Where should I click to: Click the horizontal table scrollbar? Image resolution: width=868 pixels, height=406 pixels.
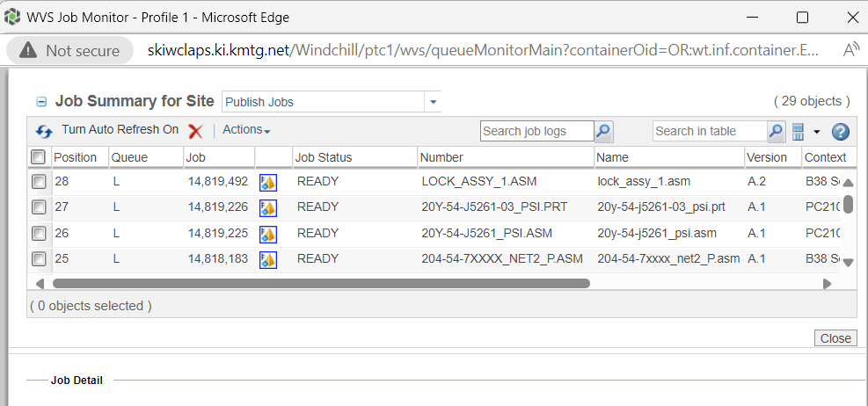click(x=321, y=284)
